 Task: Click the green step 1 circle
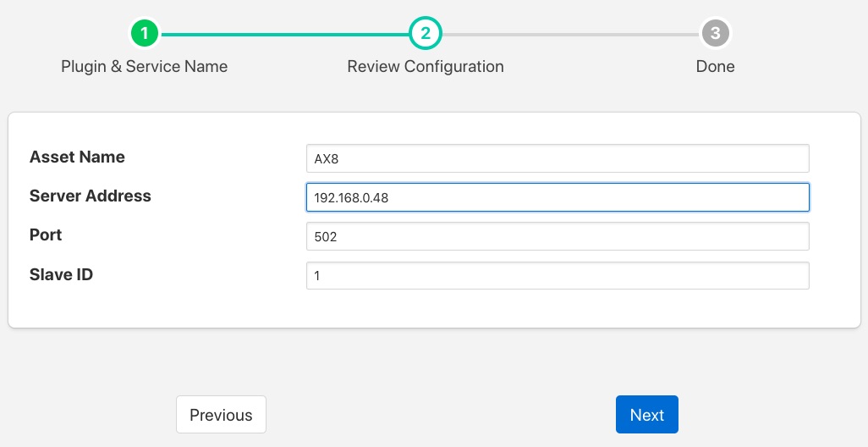pyautogui.click(x=145, y=34)
